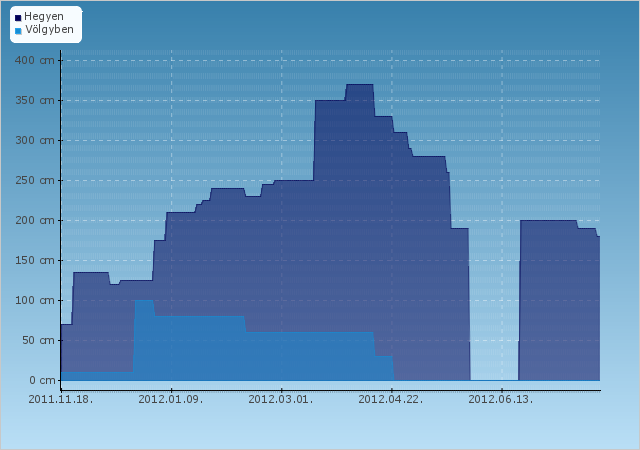The height and width of the screenshot is (450, 640).
Task: Click the light blue Völgyben legend swatch
Action: click(x=18, y=31)
